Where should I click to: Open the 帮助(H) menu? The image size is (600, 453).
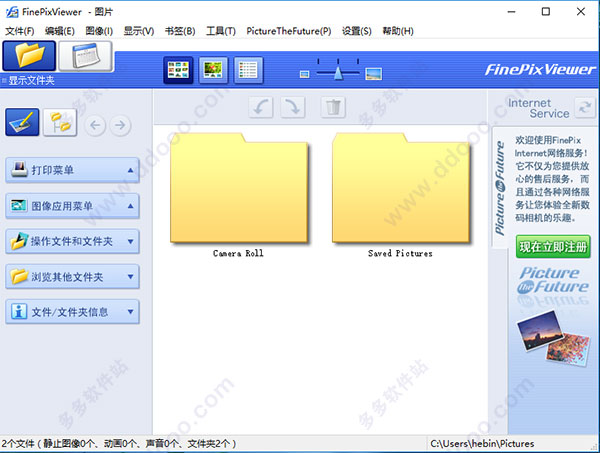398,31
